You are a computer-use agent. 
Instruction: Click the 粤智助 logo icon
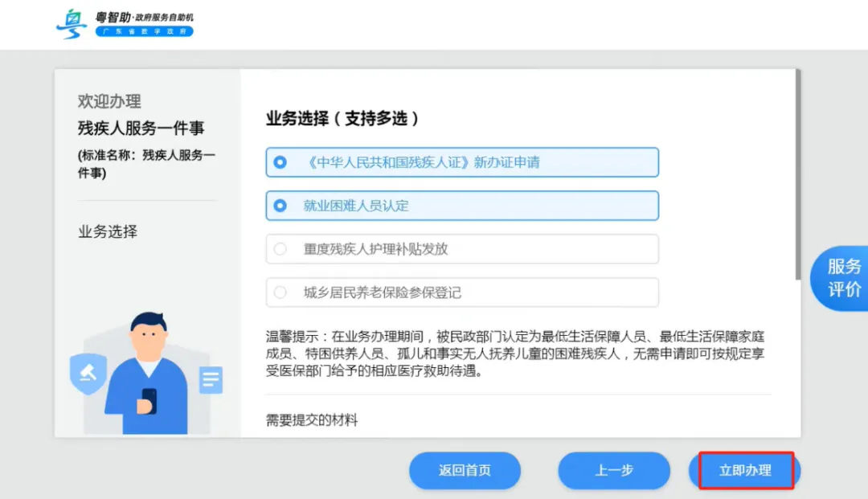[72, 24]
